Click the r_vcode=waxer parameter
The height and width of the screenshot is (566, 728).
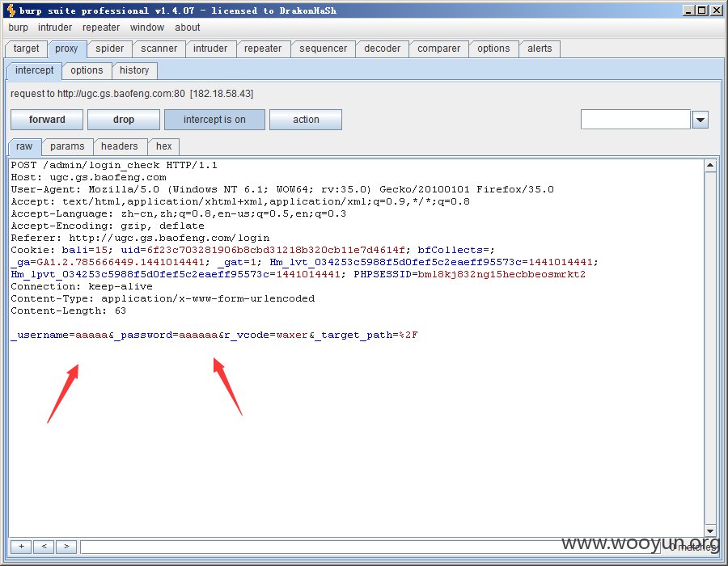coord(266,335)
